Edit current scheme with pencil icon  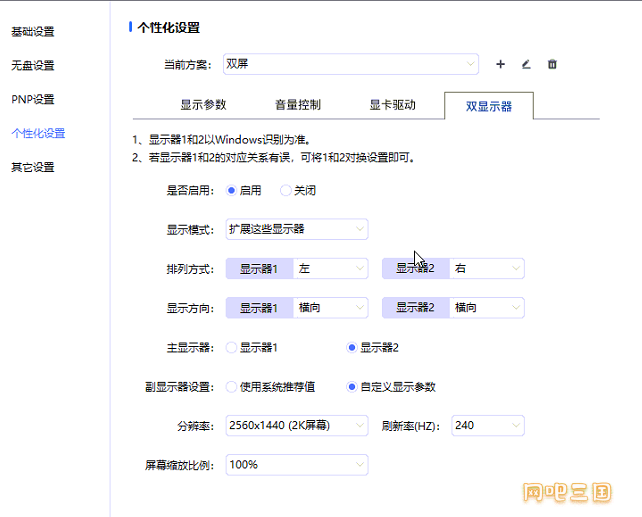[526, 64]
